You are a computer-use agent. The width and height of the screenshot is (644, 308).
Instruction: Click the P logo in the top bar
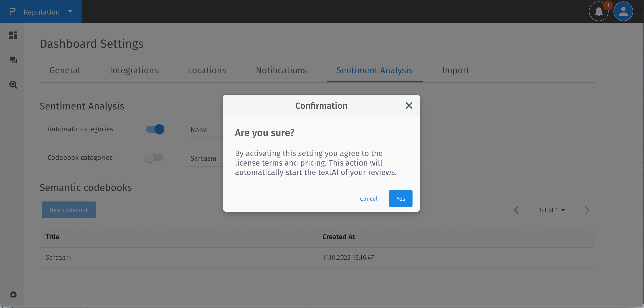12,12
